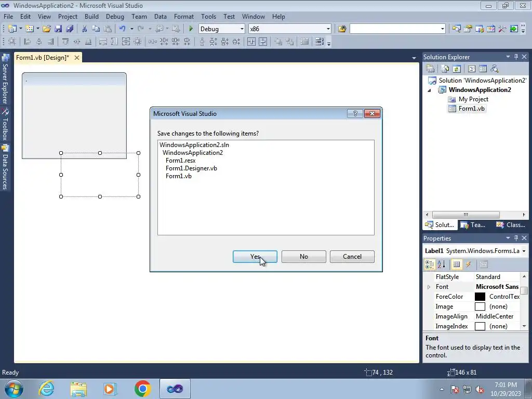The width and height of the screenshot is (532, 399).
Task: Click the Solution Explorer horizontal scrollbar
Action: [x=475, y=215]
